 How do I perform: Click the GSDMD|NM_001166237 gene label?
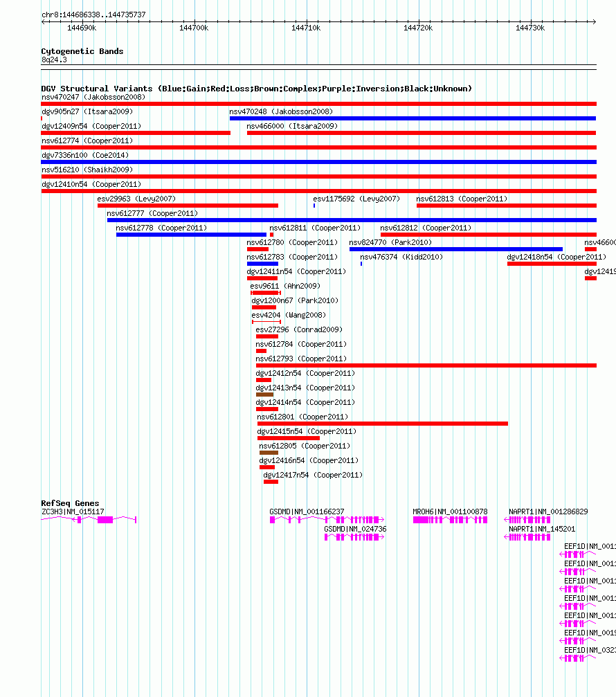[306, 512]
